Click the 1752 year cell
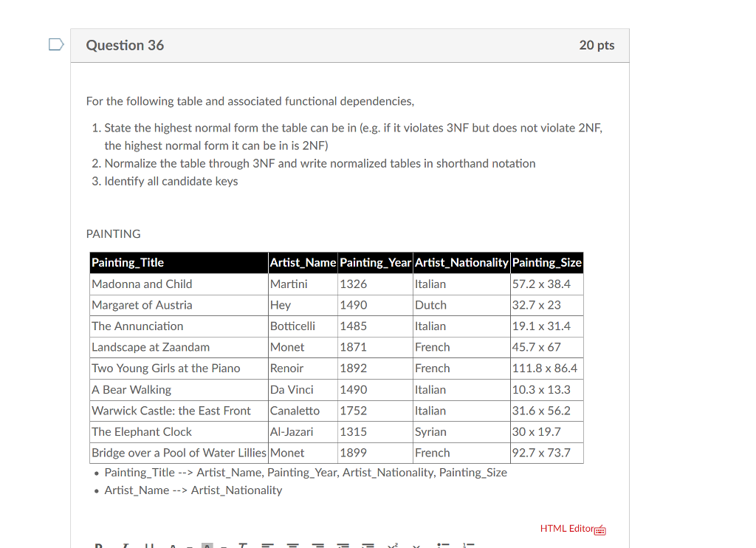The image size is (756, 548). pos(375,411)
